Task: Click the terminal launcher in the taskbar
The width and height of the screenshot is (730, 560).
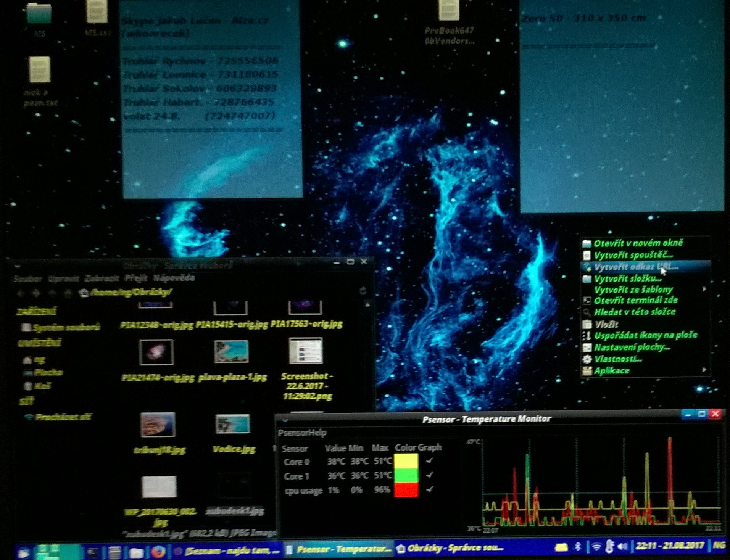Action: tap(93, 552)
